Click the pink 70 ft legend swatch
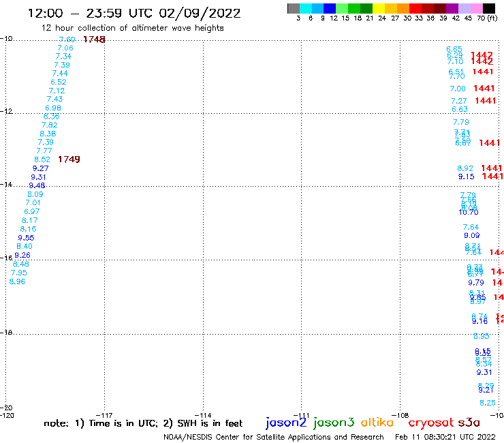 (x=477, y=8)
